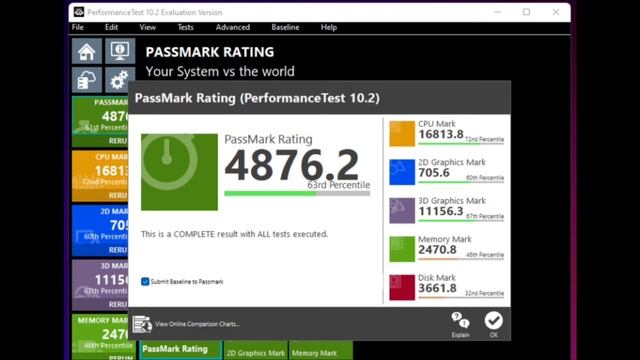640x360 pixels.
Task: Click the purple 3D Graphics Mark icon
Action: (402, 211)
